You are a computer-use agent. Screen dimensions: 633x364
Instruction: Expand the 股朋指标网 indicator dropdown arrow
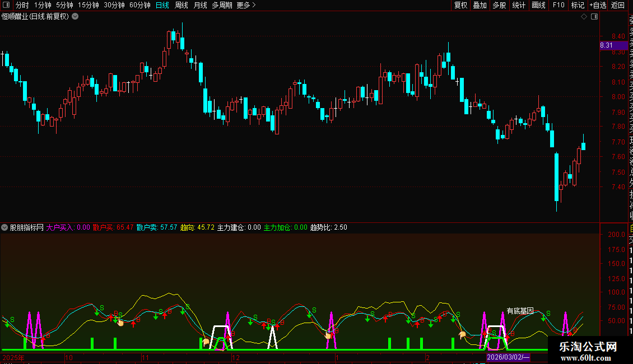point(5,227)
